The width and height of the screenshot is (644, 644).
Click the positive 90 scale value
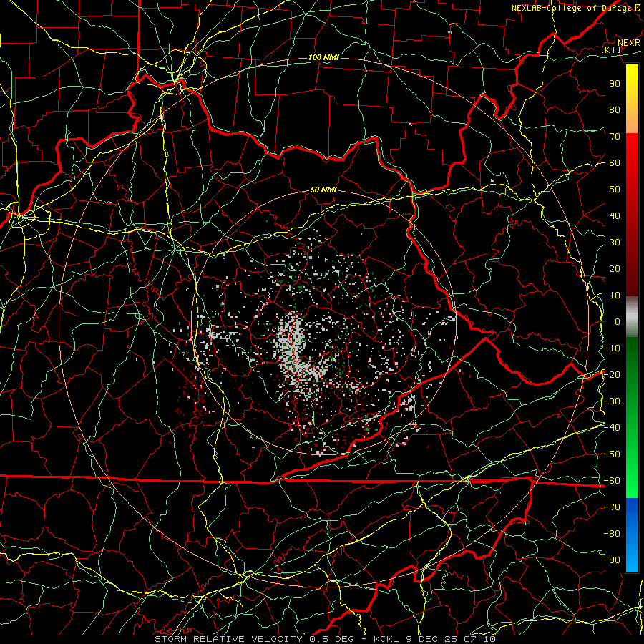point(615,84)
